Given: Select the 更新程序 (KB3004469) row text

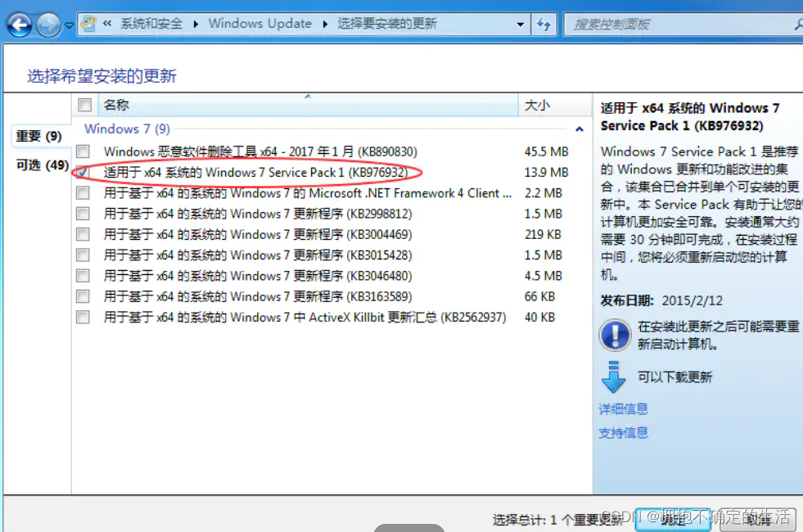Looking at the screenshot, I should [x=258, y=235].
